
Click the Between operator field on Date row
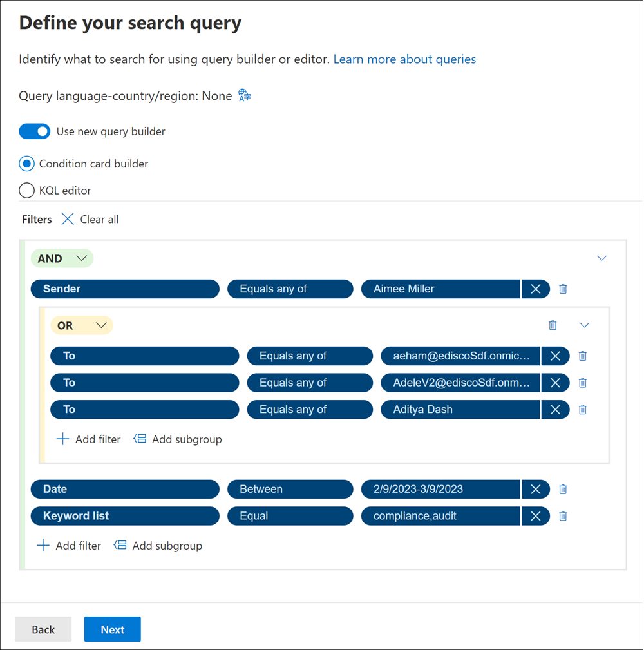(290, 489)
